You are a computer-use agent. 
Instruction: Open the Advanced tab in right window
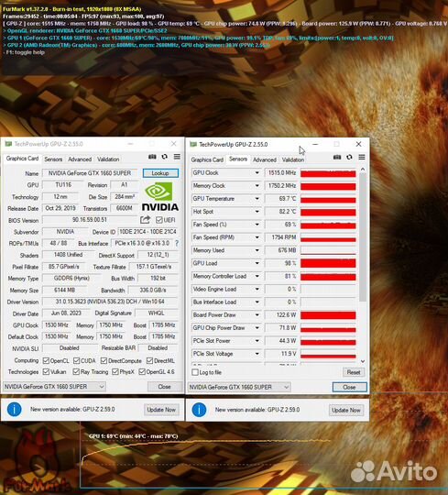pos(265,159)
